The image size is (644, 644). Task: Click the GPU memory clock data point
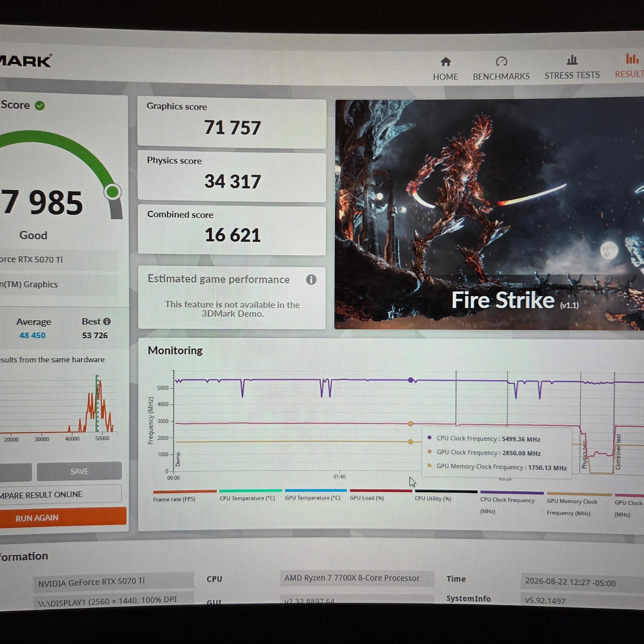pyautogui.click(x=410, y=442)
